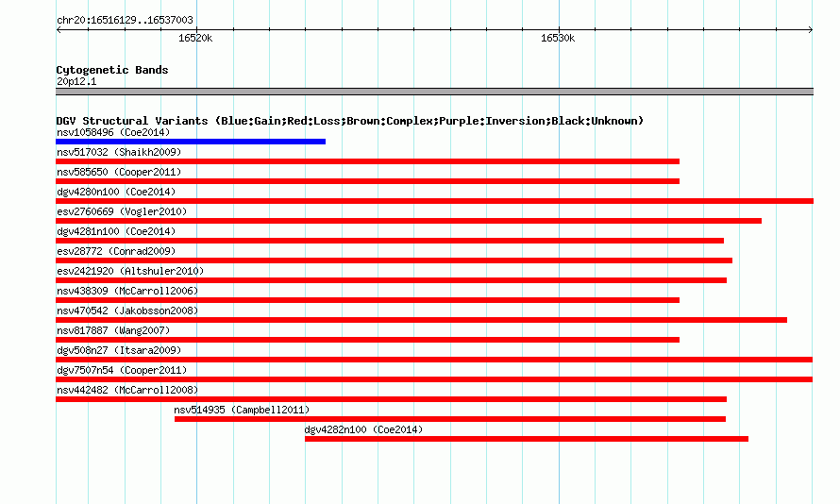Open nsv438309 (McCarroll2006) label
This screenshot has height=504, width=840.
(x=127, y=291)
